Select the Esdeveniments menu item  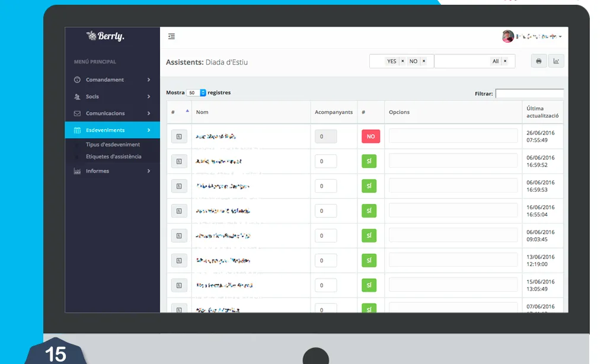point(112,130)
